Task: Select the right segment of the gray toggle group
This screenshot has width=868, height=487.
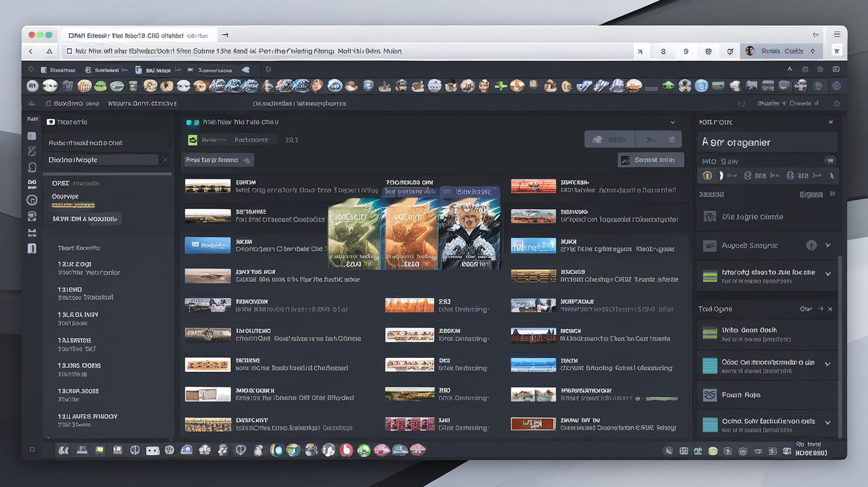Action: (x=658, y=140)
